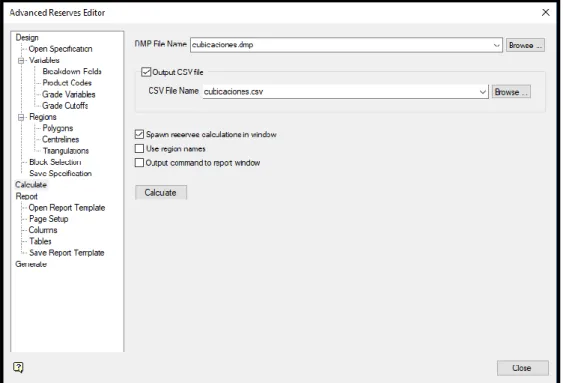Select the Variables tree item
563x383 pixels.
[44, 60]
